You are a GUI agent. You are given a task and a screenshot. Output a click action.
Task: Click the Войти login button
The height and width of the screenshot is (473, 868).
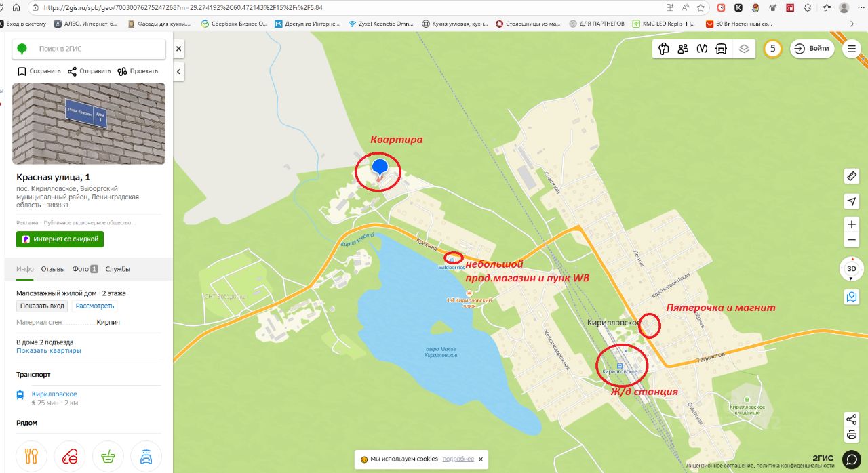click(812, 49)
